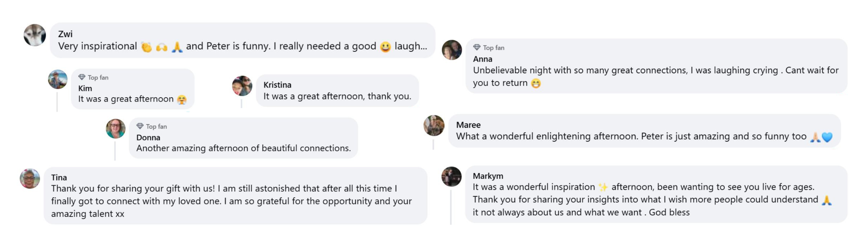Image resolution: width=868 pixels, height=241 pixels.
Task: Click the Top fan diamond badge above Kim
Action: tap(82, 77)
